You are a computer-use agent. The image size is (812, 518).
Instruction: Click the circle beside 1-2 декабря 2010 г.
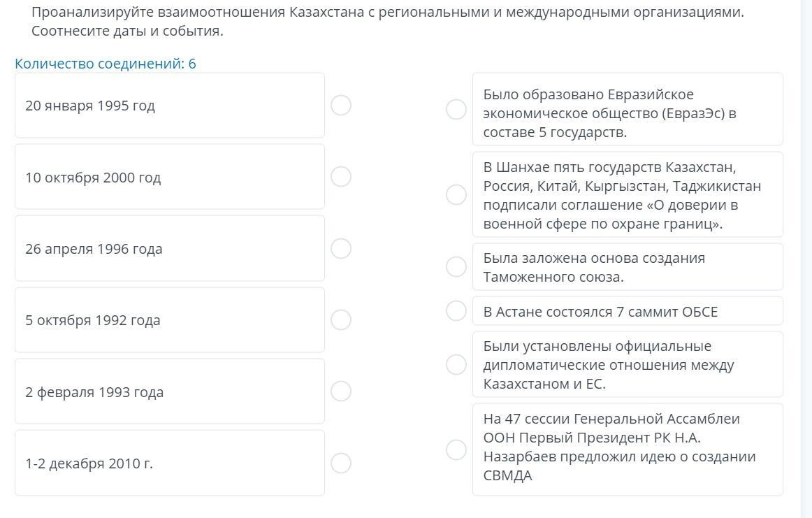click(x=341, y=463)
